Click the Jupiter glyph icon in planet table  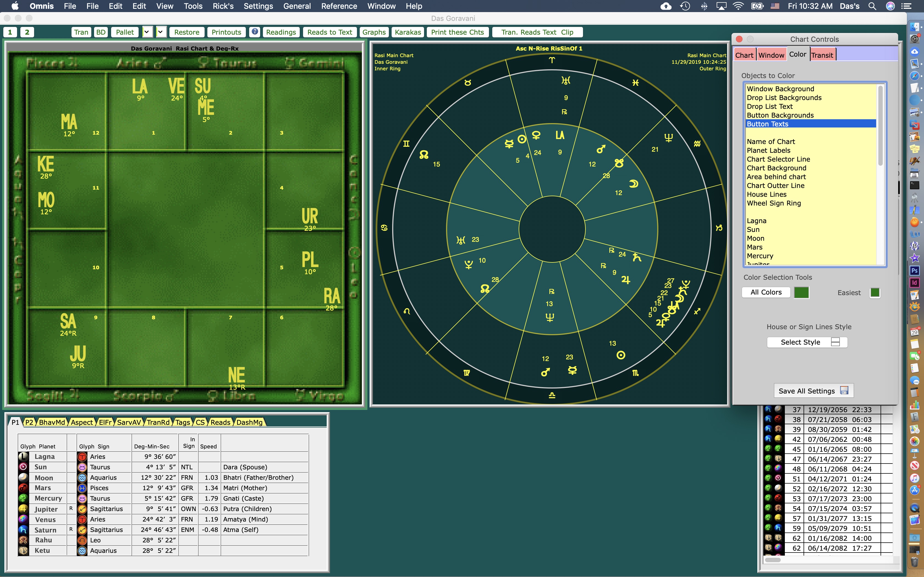(x=23, y=509)
